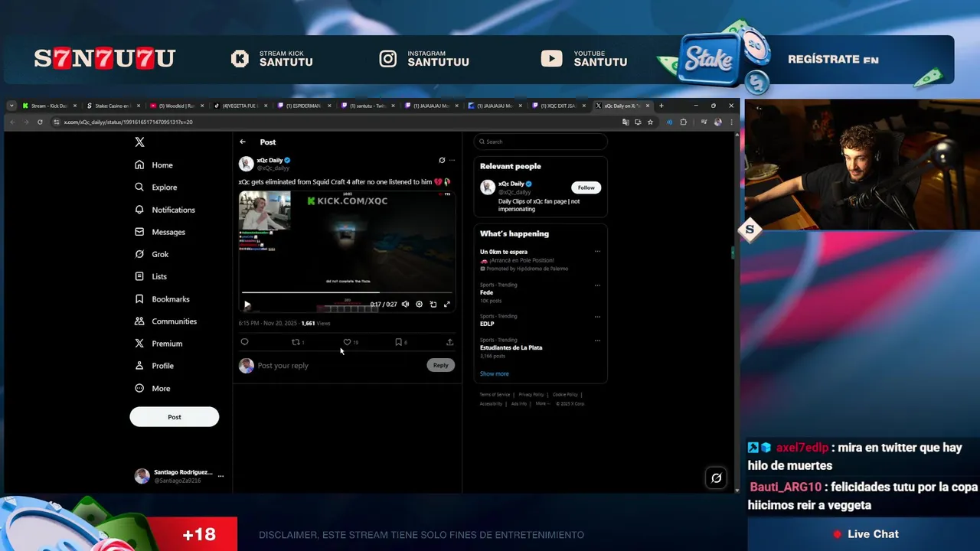Bookmark this page with the star icon
The image size is (980, 551).
650,122
